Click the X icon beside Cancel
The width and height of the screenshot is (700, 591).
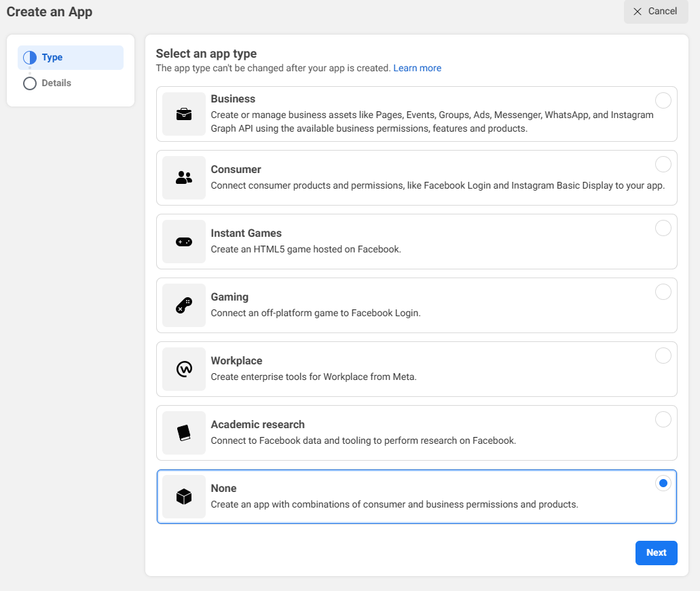click(x=638, y=12)
